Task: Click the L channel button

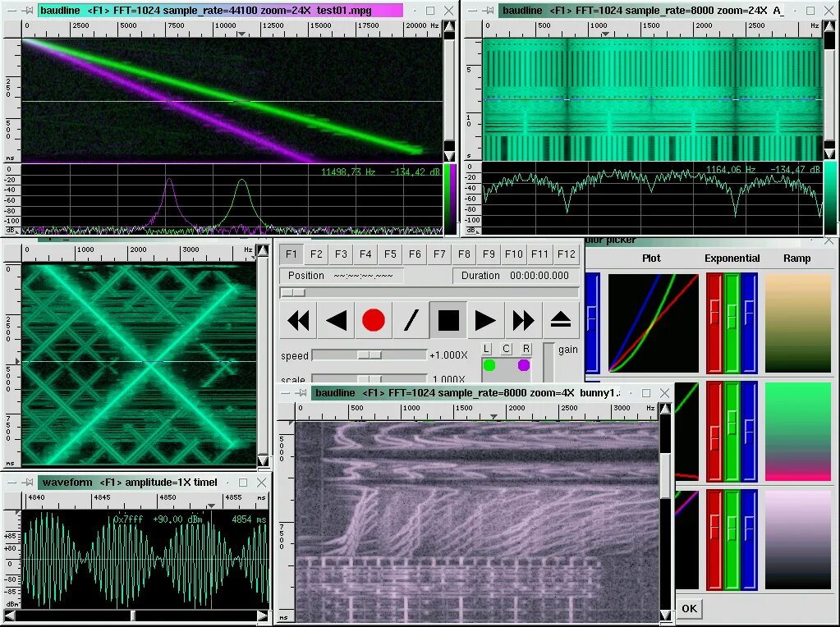Action: tap(486, 349)
